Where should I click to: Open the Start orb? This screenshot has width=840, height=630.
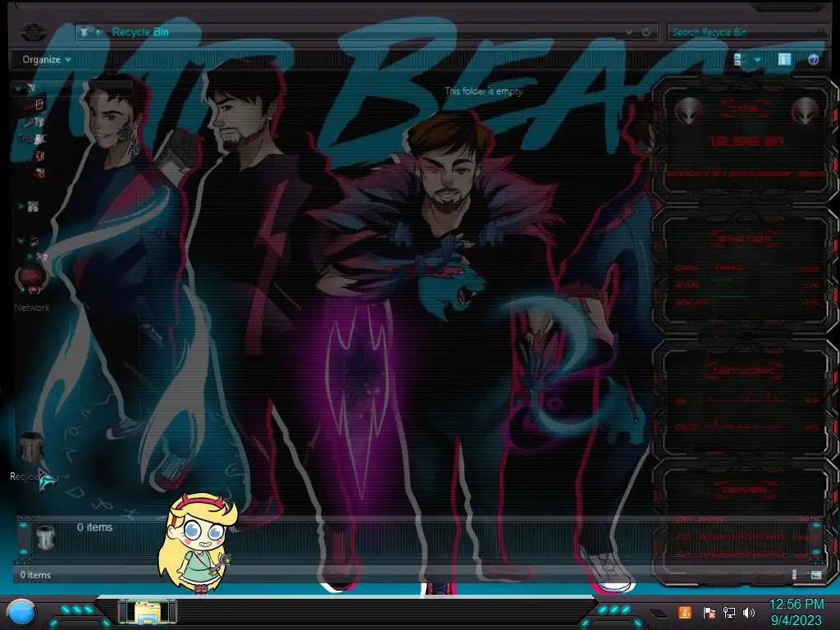coord(21,613)
